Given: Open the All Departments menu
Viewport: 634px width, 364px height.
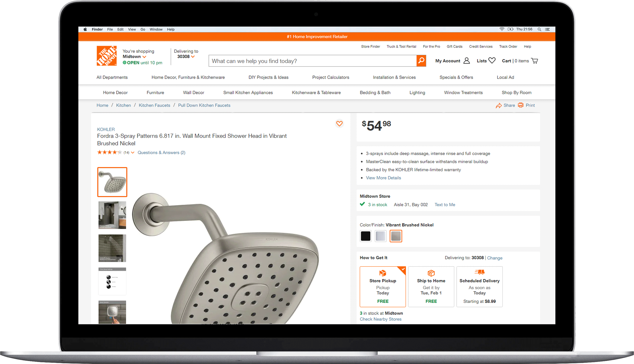Looking at the screenshot, I should tap(112, 77).
